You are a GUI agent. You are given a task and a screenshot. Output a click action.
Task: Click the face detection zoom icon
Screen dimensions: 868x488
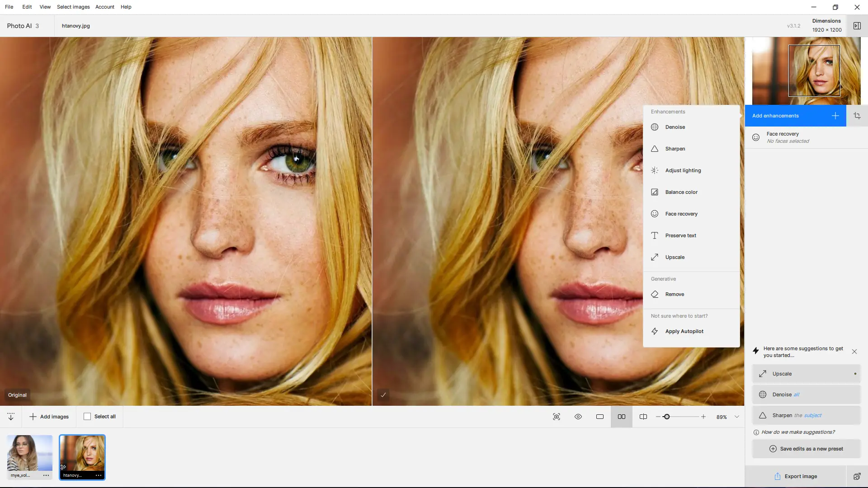click(557, 417)
